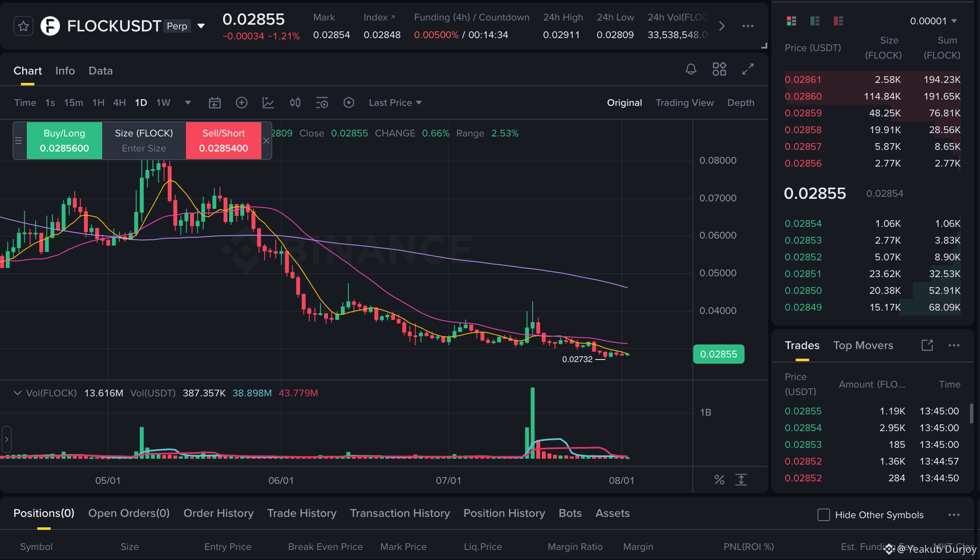Click the add indicator plus-circle icon
The width and height of the screenshot is (980, 560).
(x=242, y=103)
